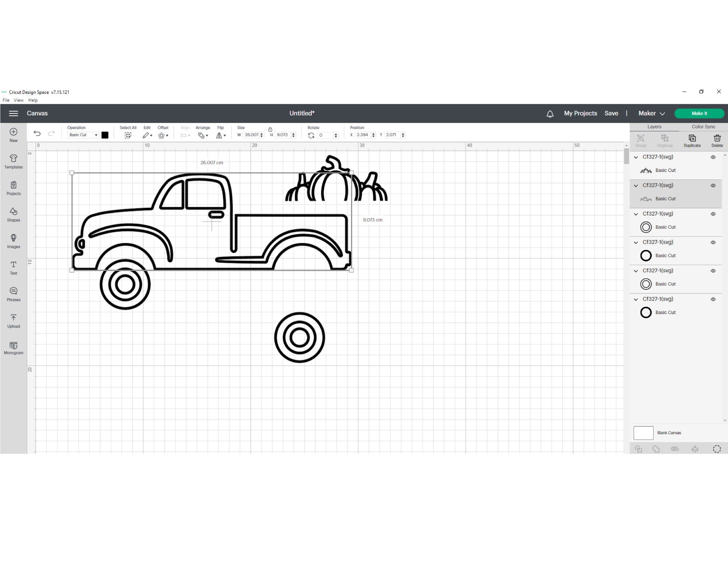Click the Duplicate icon in Layers panel
Image resolution: width=728 pixels, height=585 pixels.
click(x=692, y=139)
